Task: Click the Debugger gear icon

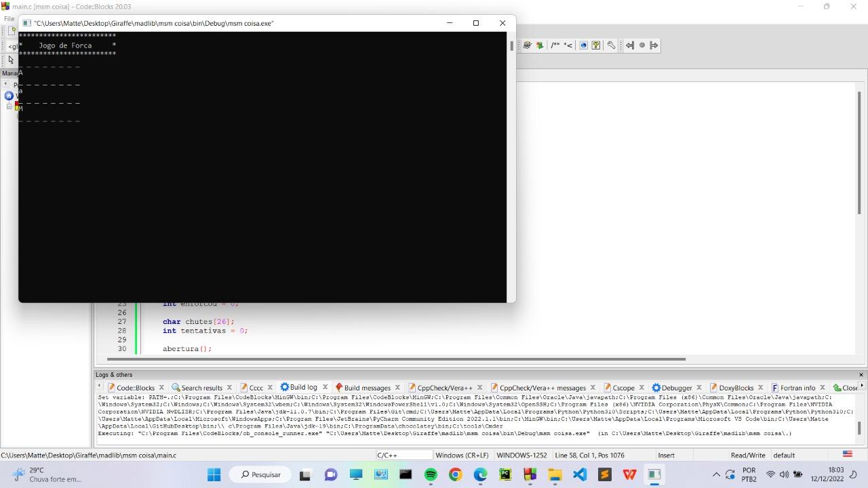Action: click(656, 388)
